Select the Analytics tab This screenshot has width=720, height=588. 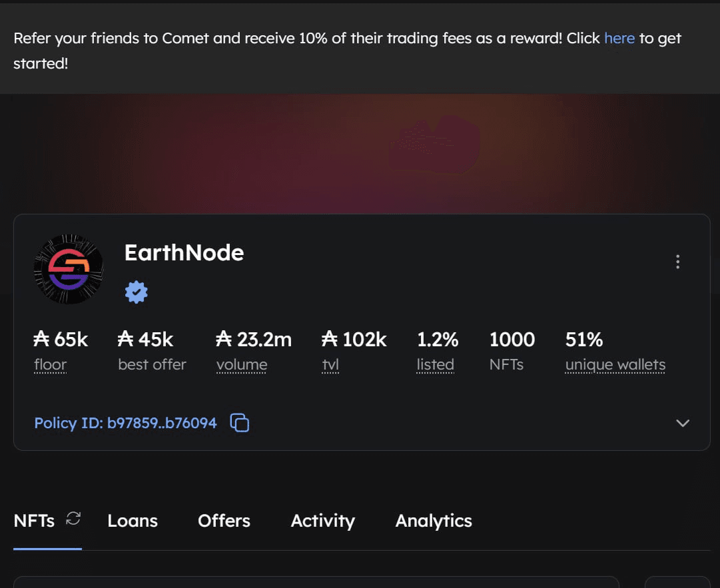tap(434, 521)
